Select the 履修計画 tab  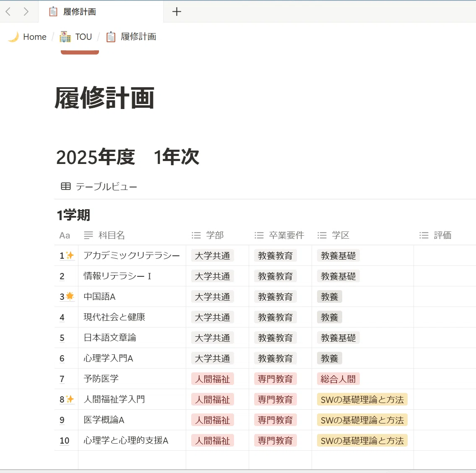click(101, 12)
